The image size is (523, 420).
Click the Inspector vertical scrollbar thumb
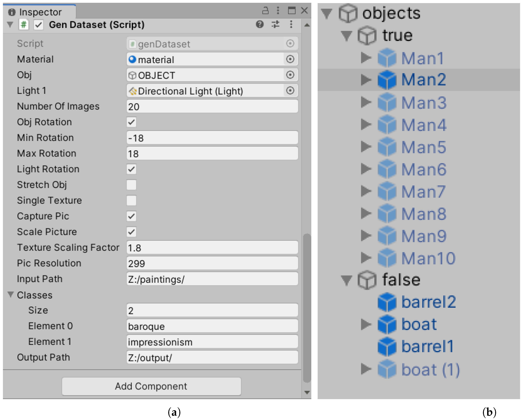pyautogui.click(x=307, y=308)
